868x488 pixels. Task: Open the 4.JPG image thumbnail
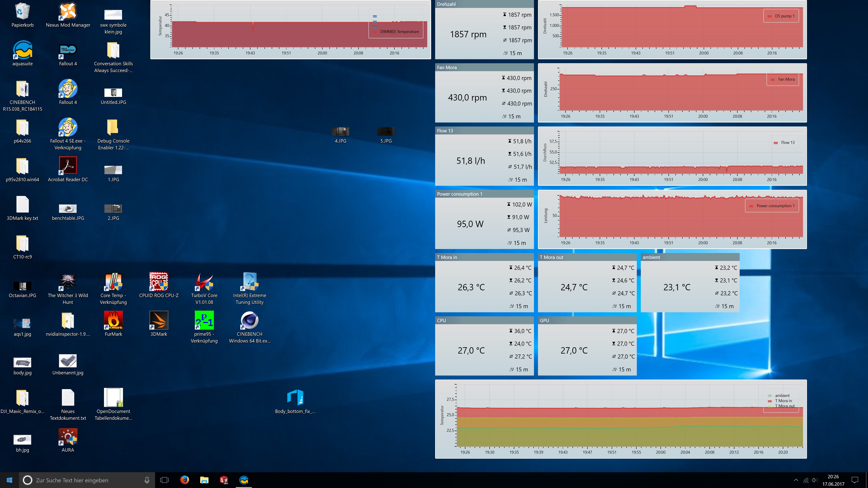click(340, 132)
